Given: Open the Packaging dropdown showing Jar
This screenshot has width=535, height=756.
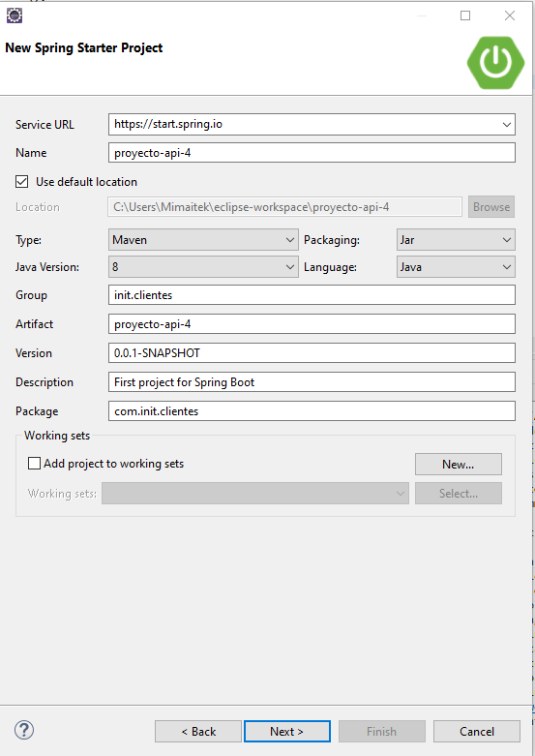Looking at the screenshot, I should (x=456, y=240).
